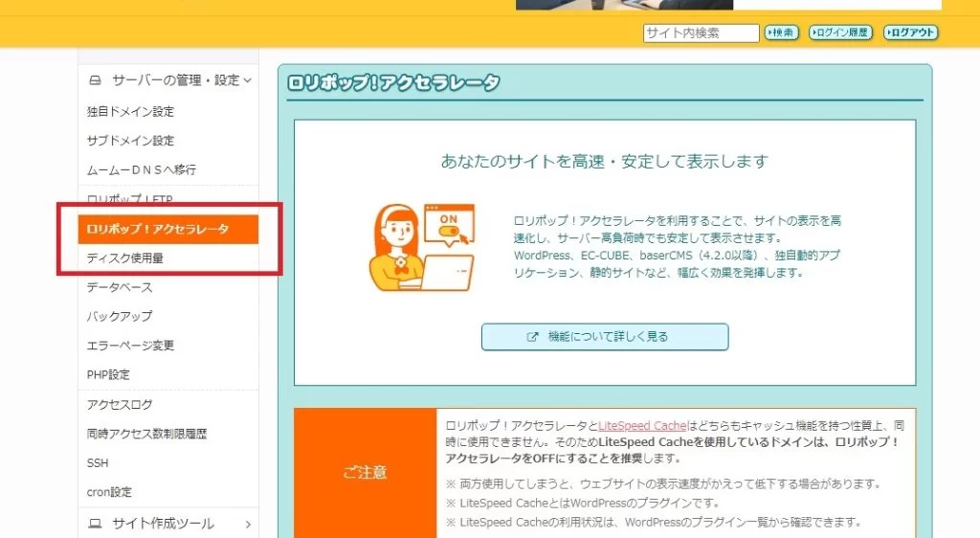Viewport: 980px width, 538px height.
Task: Open cron設定
Action: coord(109,492)
